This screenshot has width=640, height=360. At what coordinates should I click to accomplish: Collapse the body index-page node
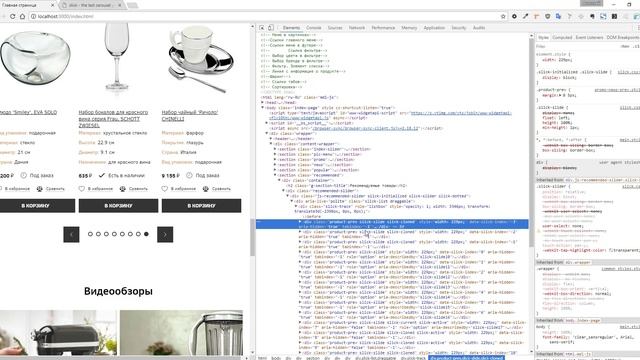(x=263, y=108)
